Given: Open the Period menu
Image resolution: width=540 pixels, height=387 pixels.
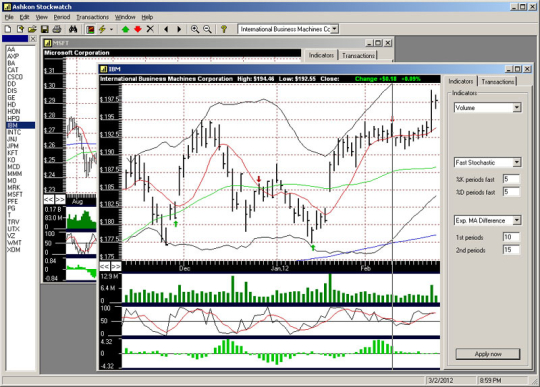Looking at the screenshot, I should pyautogui.click(x=62, y=17).
